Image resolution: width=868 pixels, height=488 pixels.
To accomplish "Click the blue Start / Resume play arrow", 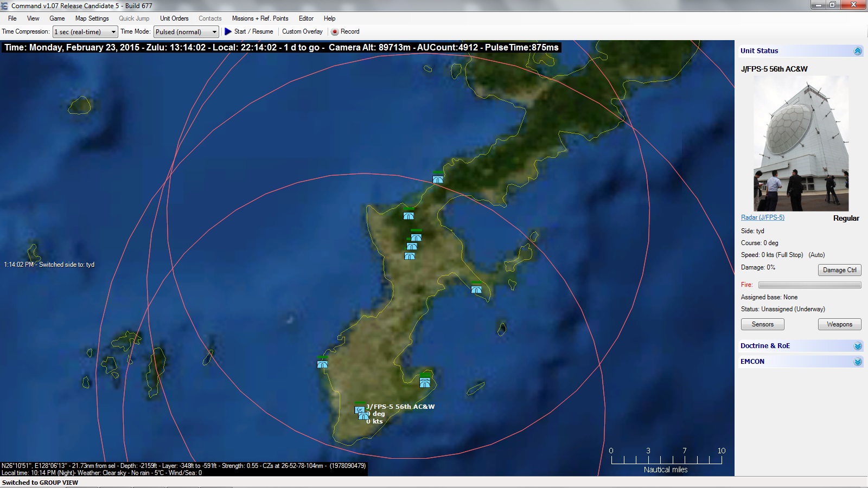I will [x=228, y=31].
